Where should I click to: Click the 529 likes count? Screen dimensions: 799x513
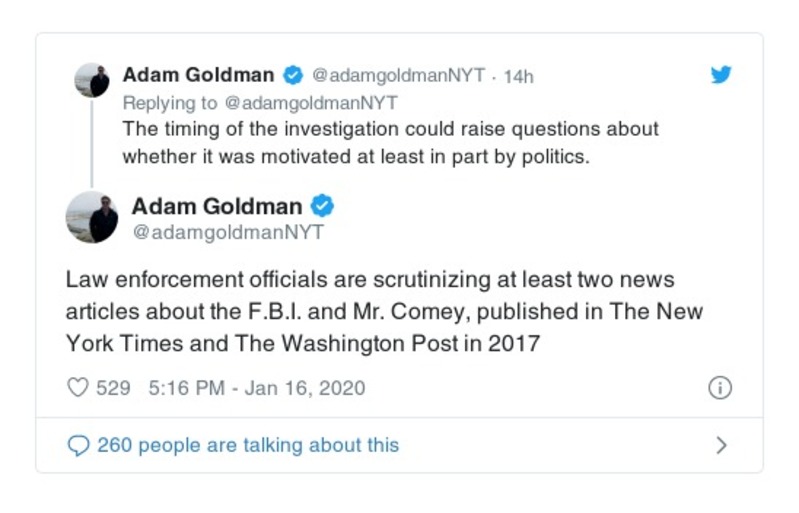113,388
